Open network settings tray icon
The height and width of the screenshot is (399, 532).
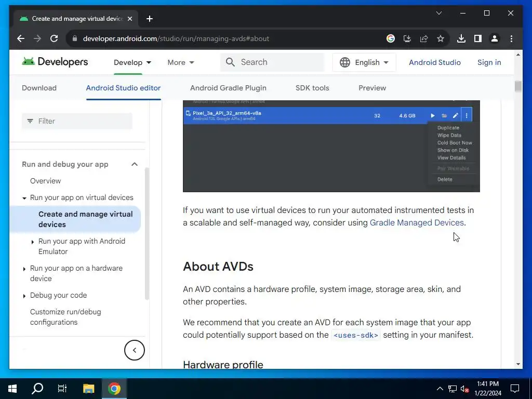click(x=453, y=389)
